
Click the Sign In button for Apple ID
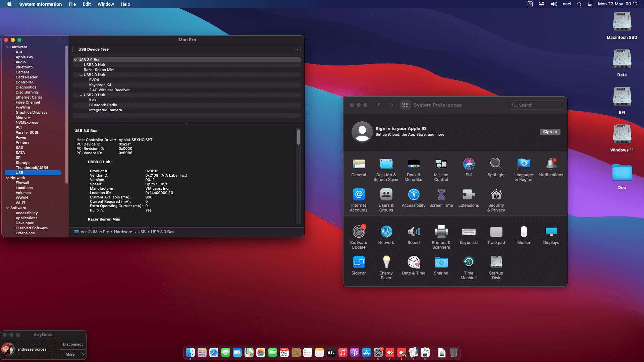pyautogui.click(x=550, y=132)
